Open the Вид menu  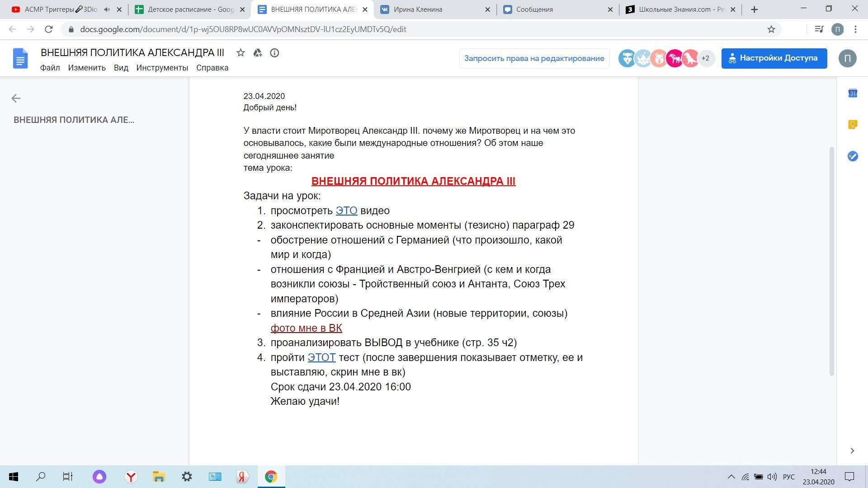[121, 68]
